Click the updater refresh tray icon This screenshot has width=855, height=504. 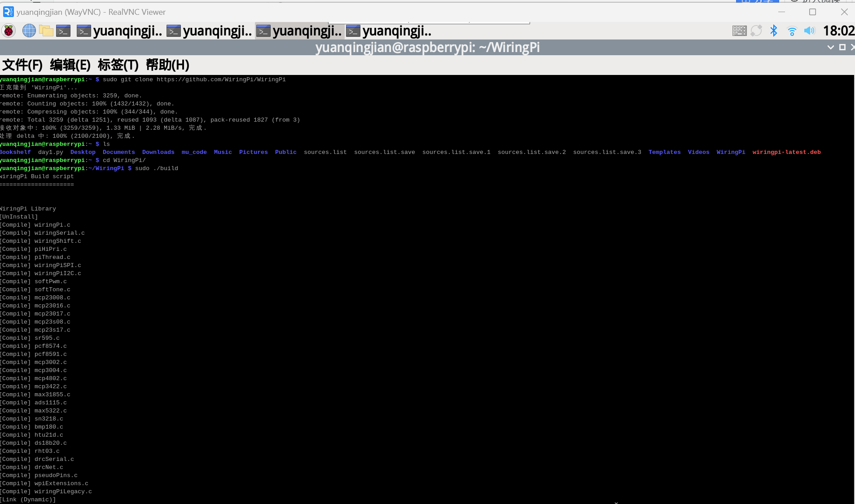pos(756,31)
